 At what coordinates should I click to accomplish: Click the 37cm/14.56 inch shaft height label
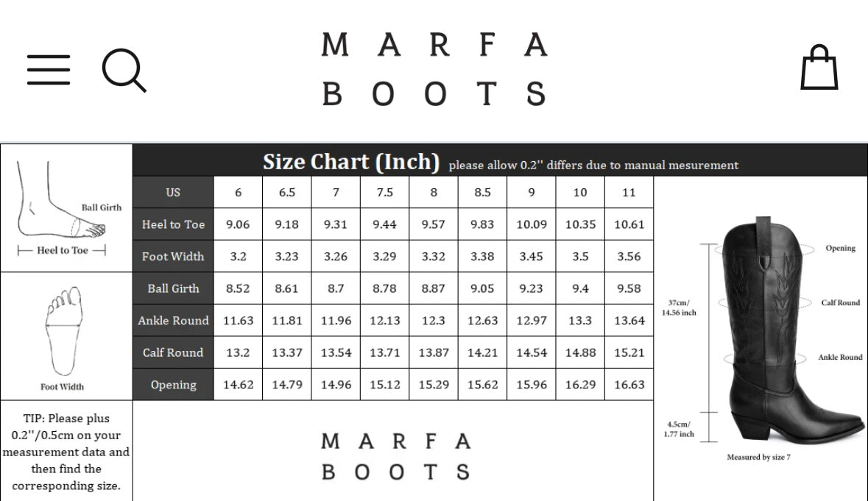click(x=679, y=308)
